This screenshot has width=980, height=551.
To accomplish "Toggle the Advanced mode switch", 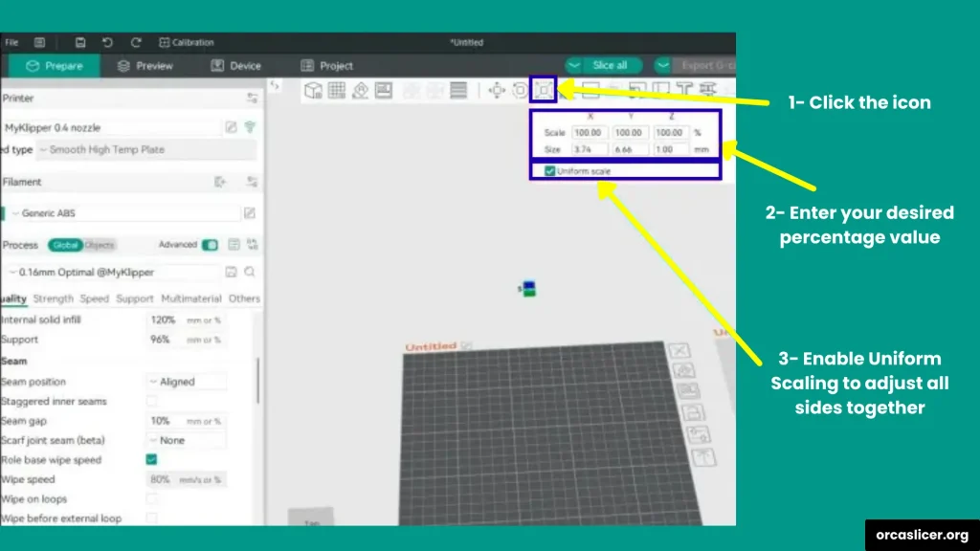I will tap(210, 245).
